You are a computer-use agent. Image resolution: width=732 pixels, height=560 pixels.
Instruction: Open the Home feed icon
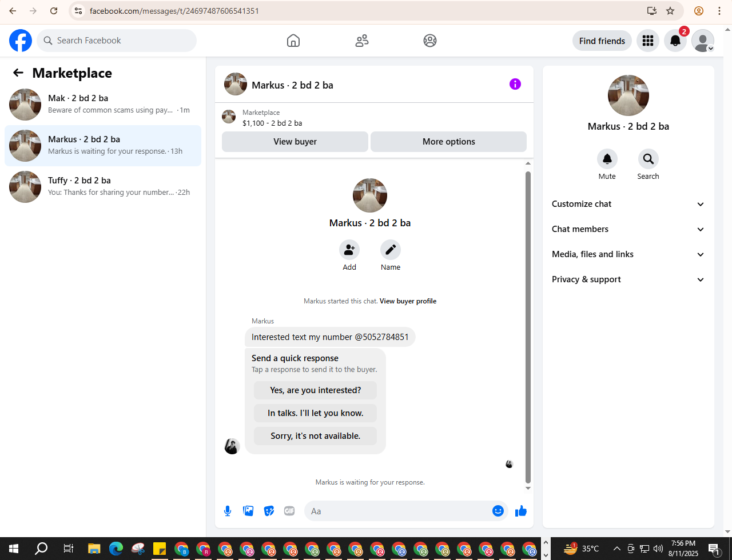coord(293,41)
